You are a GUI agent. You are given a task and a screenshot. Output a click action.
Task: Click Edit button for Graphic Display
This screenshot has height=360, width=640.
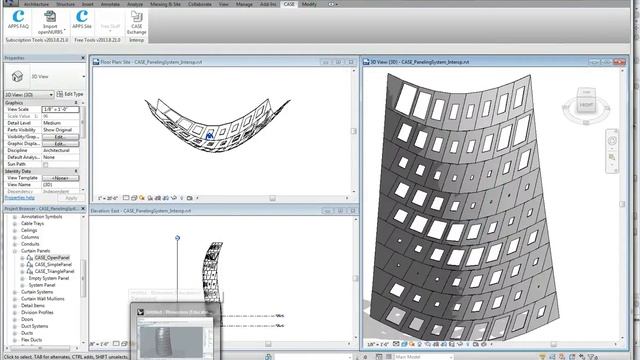60,144
